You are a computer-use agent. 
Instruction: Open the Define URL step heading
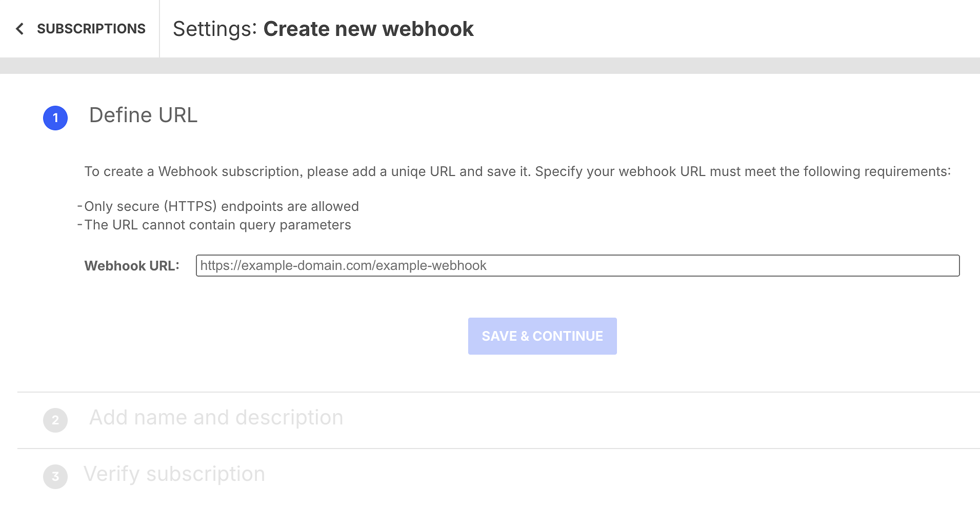[x=143, y=115]
